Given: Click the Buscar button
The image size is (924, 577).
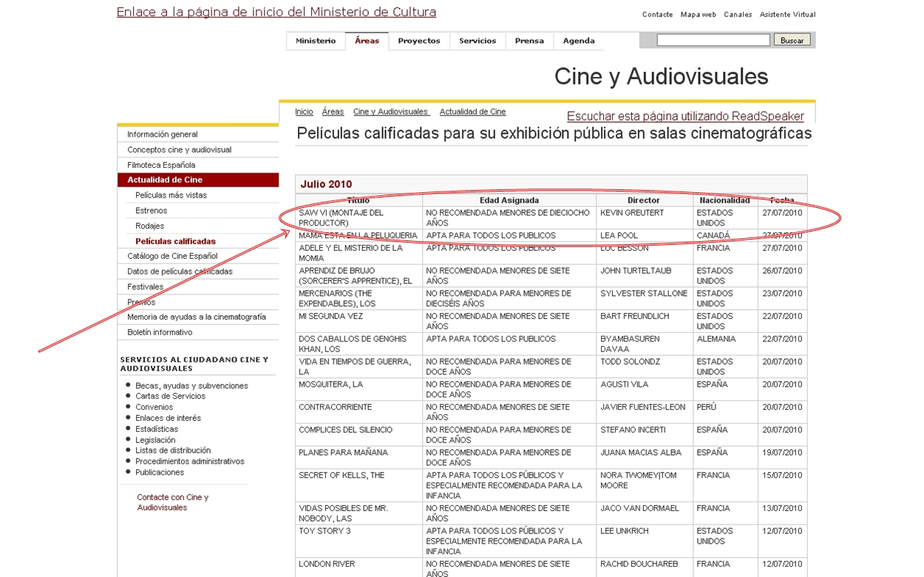Looking at the screenshot, I should pyautogui.click(x=792, y=40).
